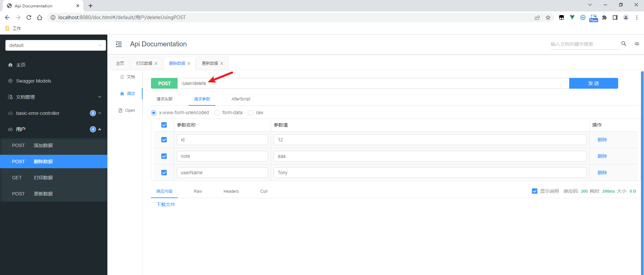This screenshot has width=644, height=275.
Task: Go to 主页 in the sidebar
Action: pyautogui.click(x=54, y=65)
